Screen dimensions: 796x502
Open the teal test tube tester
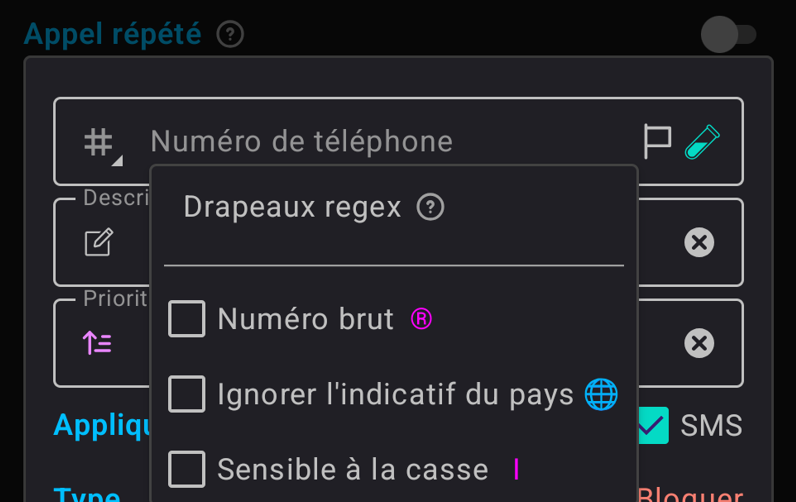pos(702,142)
